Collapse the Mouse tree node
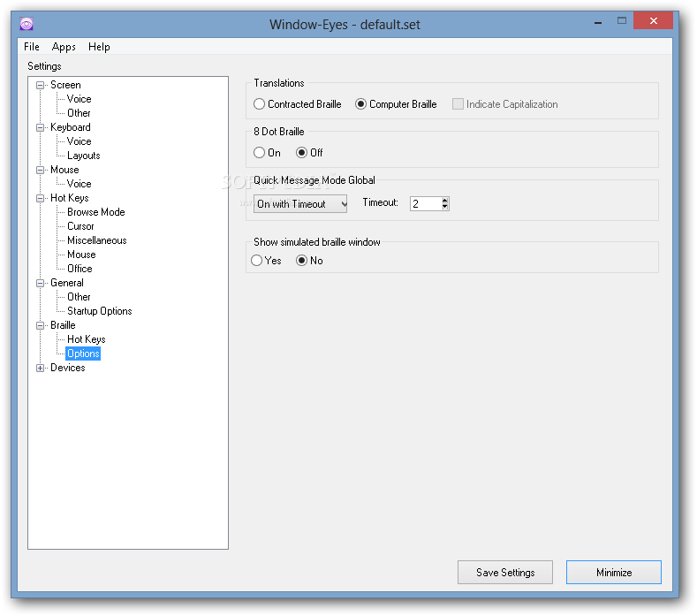Image resolution: width=697 pixels, height=616 pixels. tap(40, 170)
